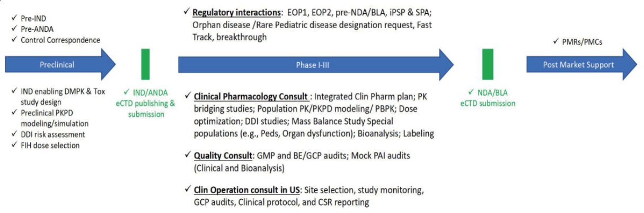Click the Clin Operation consult checkmark

pyautogui.click(x=188, y=190)
